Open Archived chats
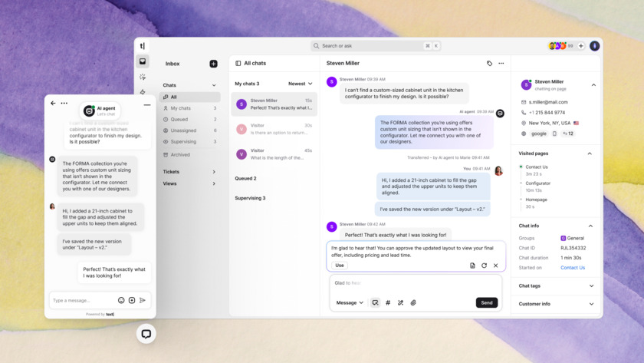Viewport: 644px width, 363px height. tap(190, 154)
